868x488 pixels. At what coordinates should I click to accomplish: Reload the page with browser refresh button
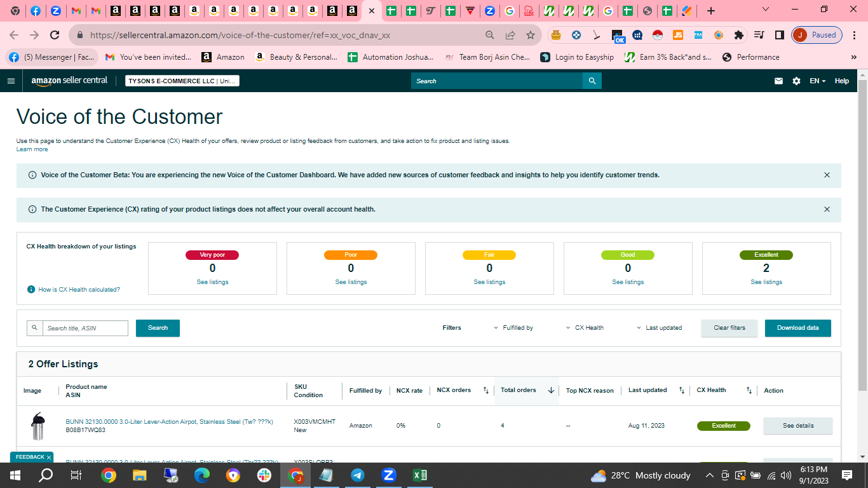pyautogui.click(x=55, y=35)
